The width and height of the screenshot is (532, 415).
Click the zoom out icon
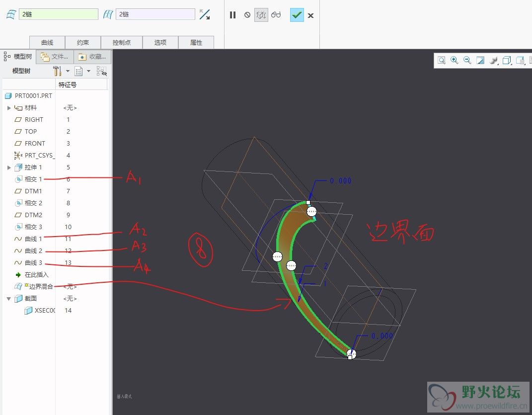(x=467, y=61)
